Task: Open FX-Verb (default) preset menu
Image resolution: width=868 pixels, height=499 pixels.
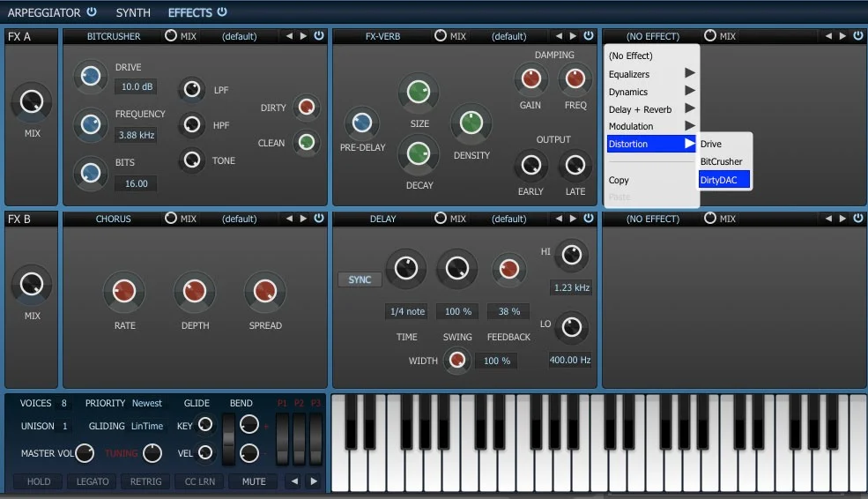Action: pyautogui.click(x=508, y=36)
